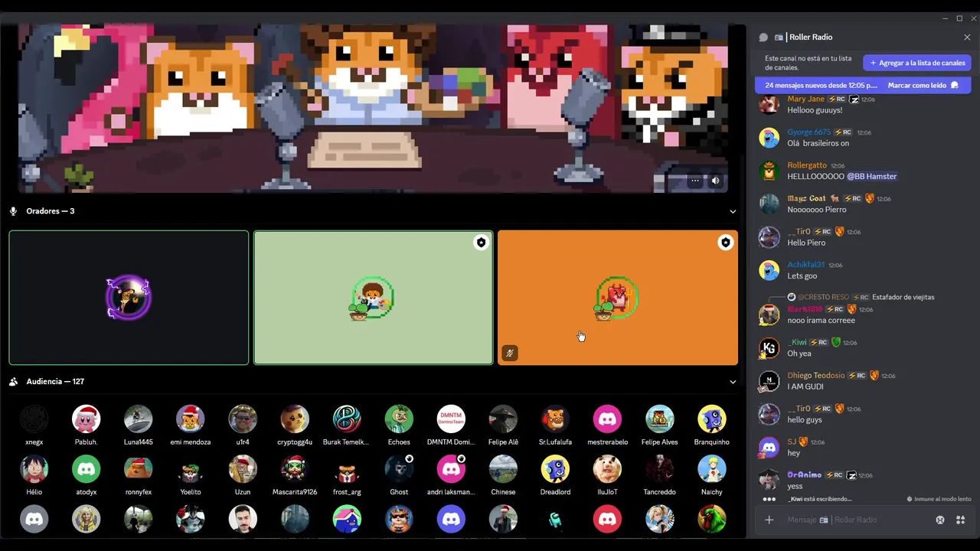
Task: Select audience member Ghost
Action: pyautogui.click(x=399, y=476)
